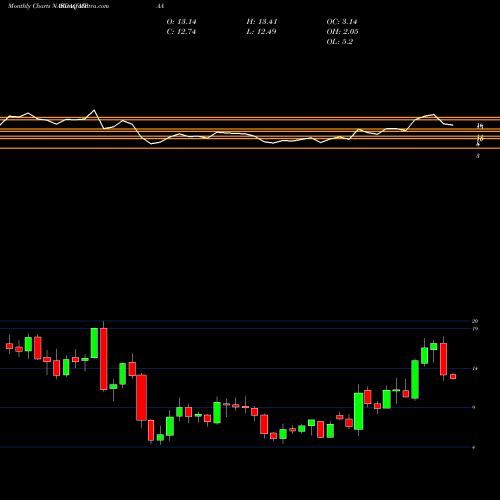
Task: Click the 'H: 13.41' high price value
Action: (262, 22)
